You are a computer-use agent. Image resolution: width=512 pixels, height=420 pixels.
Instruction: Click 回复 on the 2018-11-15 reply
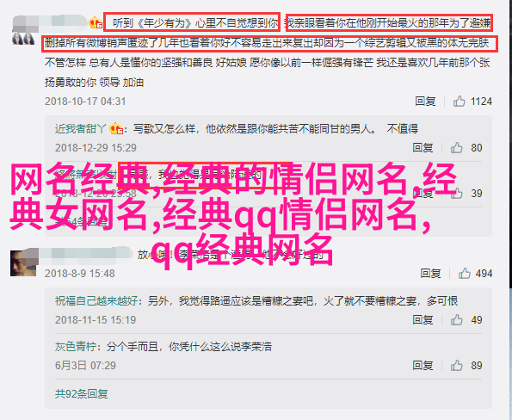point(423,320)
